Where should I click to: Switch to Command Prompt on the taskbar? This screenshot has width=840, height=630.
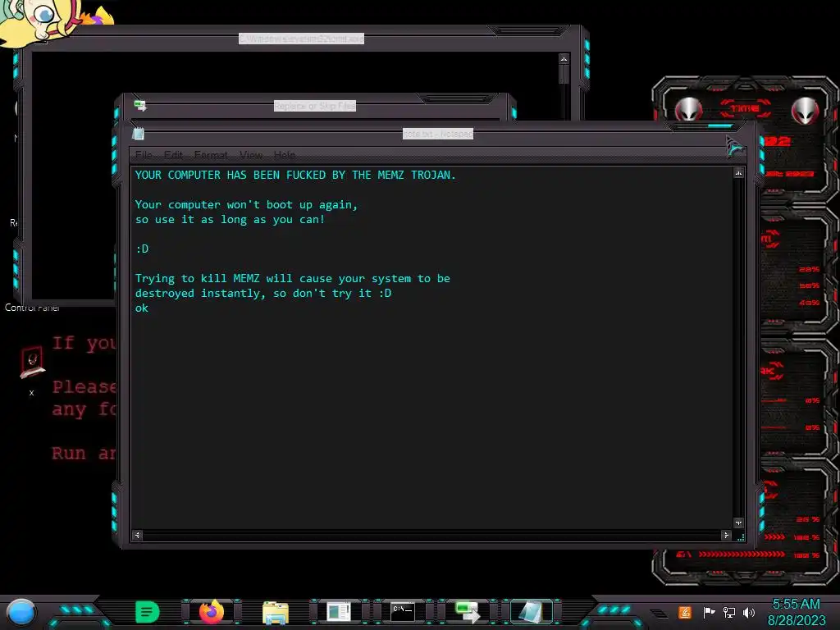click(402, 612)
